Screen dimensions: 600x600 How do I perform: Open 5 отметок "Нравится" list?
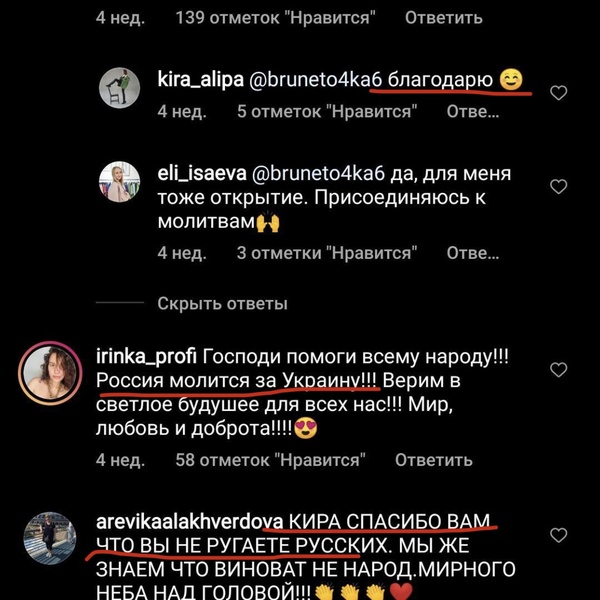[x=327, y=111]
